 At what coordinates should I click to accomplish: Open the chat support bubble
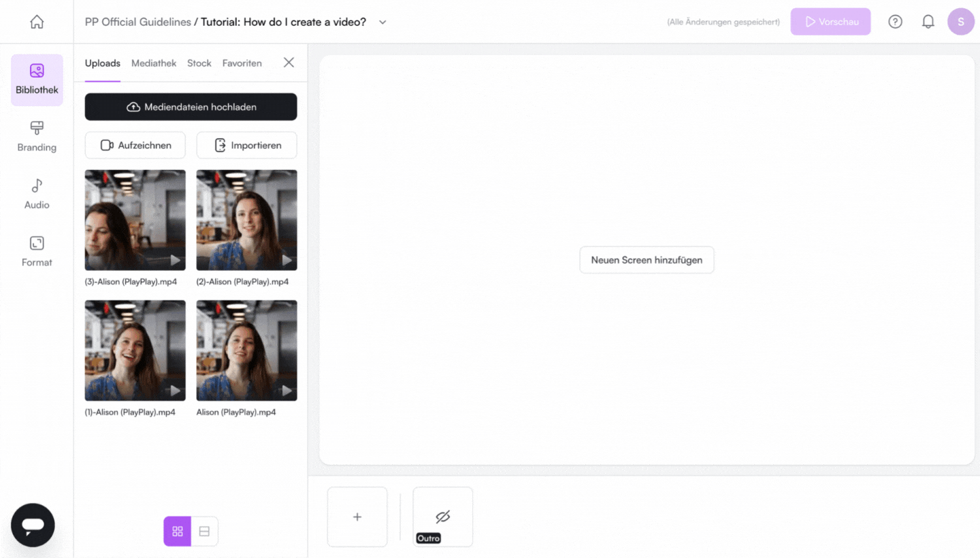(x=33, y=525)
